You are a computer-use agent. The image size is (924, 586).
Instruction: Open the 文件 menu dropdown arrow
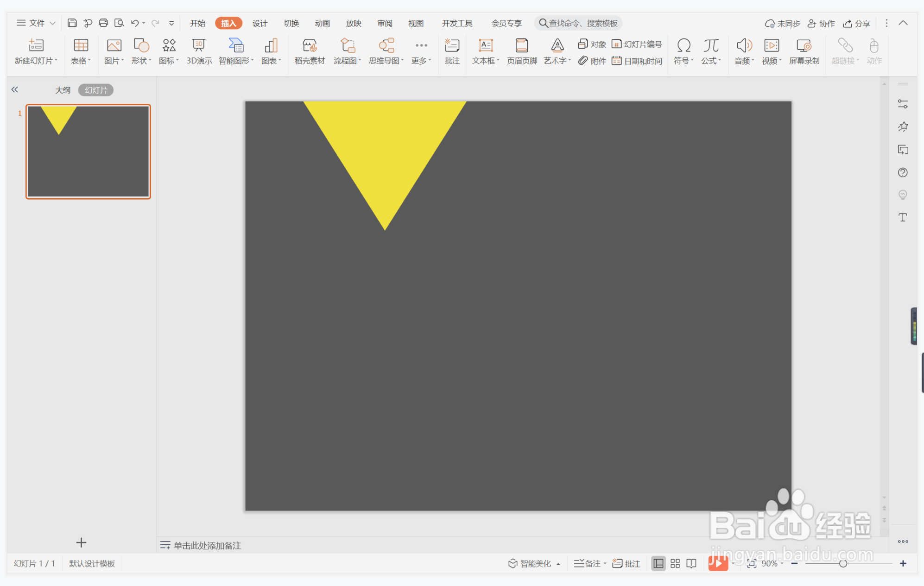coord(52,23)
